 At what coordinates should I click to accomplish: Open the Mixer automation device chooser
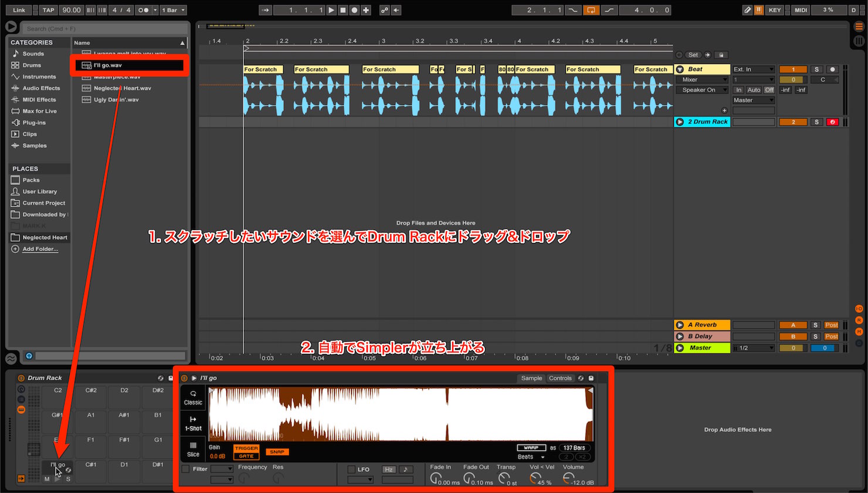tap(701, 80)
